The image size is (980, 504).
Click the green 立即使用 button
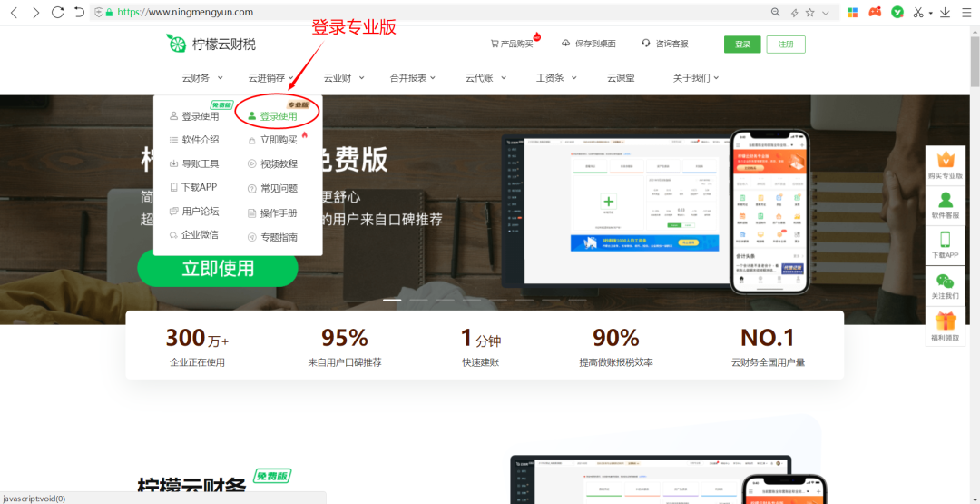[218, 268]
